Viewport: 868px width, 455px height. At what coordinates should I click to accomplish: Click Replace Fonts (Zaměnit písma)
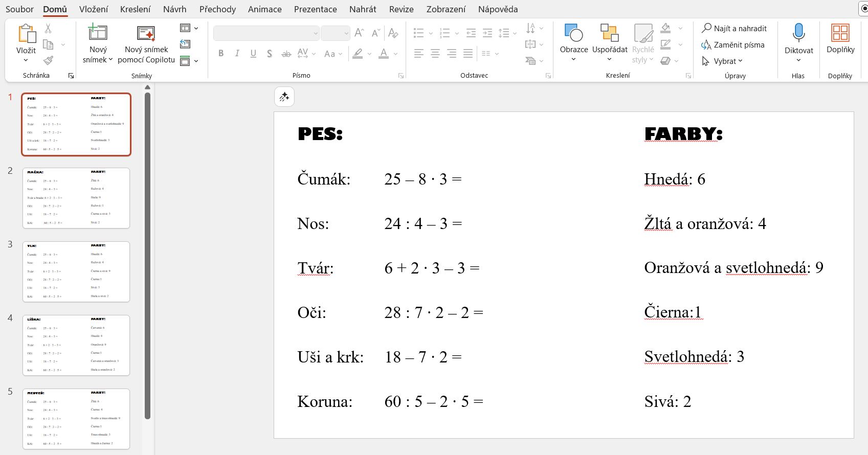pyautogui.click(x=733, y=44)
